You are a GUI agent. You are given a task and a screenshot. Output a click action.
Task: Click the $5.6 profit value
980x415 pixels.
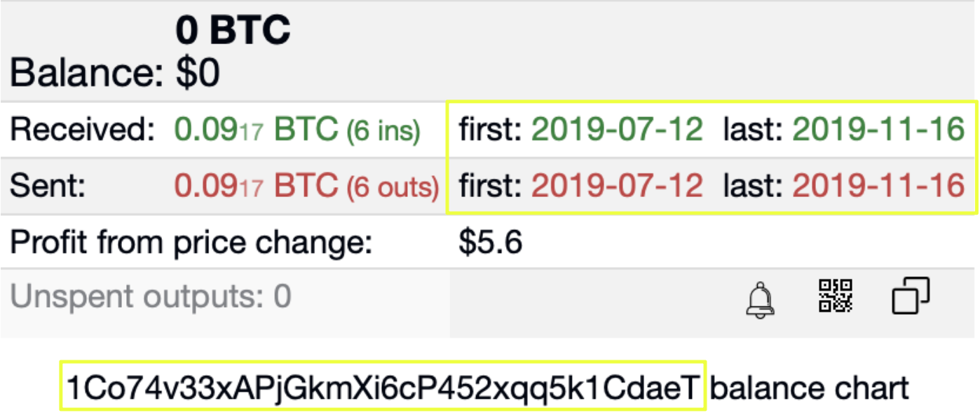pyautogui.click(x=491, y=243)
